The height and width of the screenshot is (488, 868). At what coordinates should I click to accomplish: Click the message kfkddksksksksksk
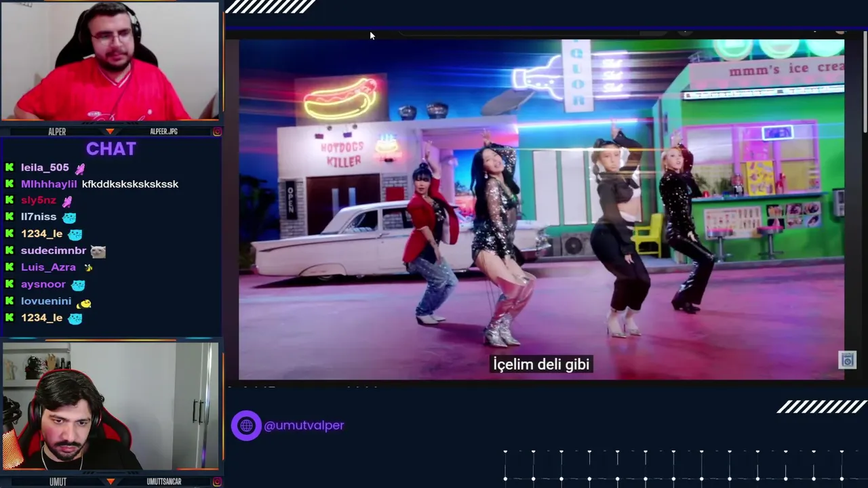(130, 184)
